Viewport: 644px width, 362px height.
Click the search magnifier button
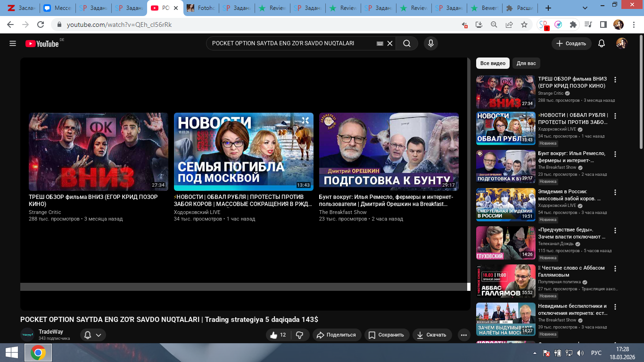click(x=406, y=43)
